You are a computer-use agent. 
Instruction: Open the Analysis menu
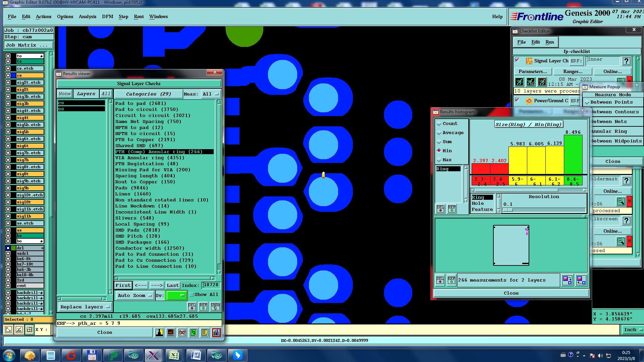click(88, 17)
